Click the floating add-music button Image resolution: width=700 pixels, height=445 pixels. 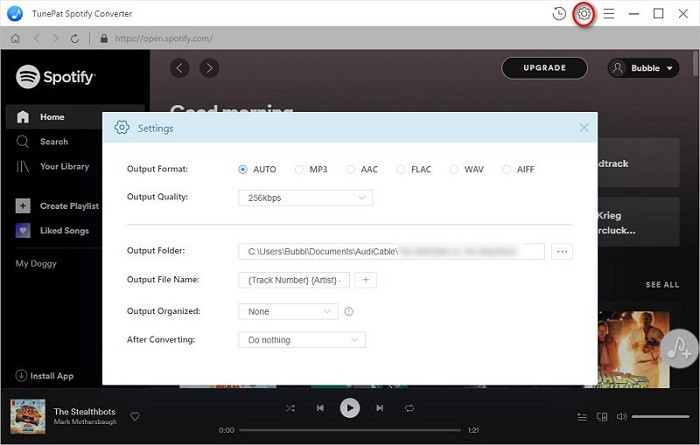(679, 349)
